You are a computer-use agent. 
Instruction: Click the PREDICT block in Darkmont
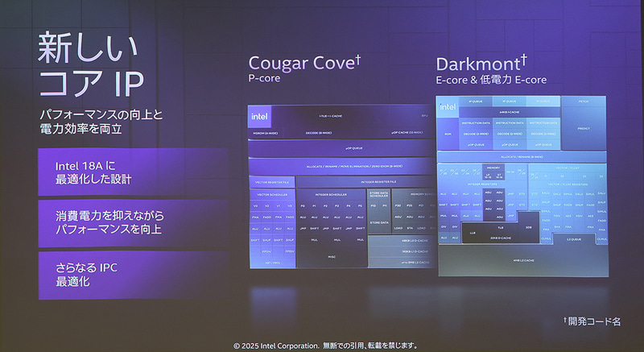coord(584,129)
